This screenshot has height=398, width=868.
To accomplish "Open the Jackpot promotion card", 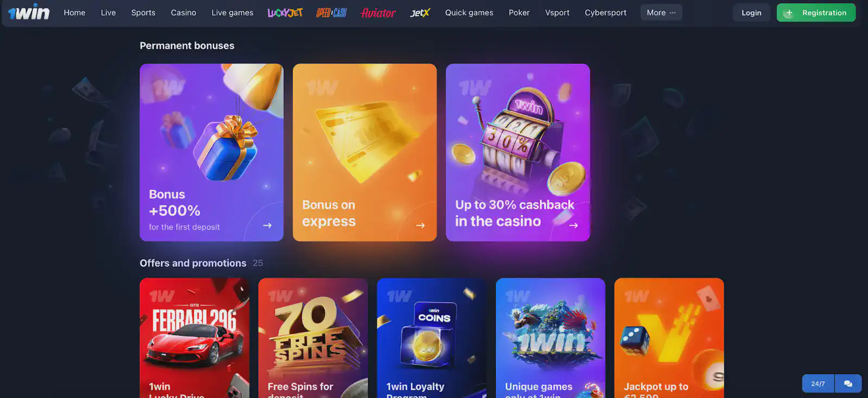I will (669, 338).
